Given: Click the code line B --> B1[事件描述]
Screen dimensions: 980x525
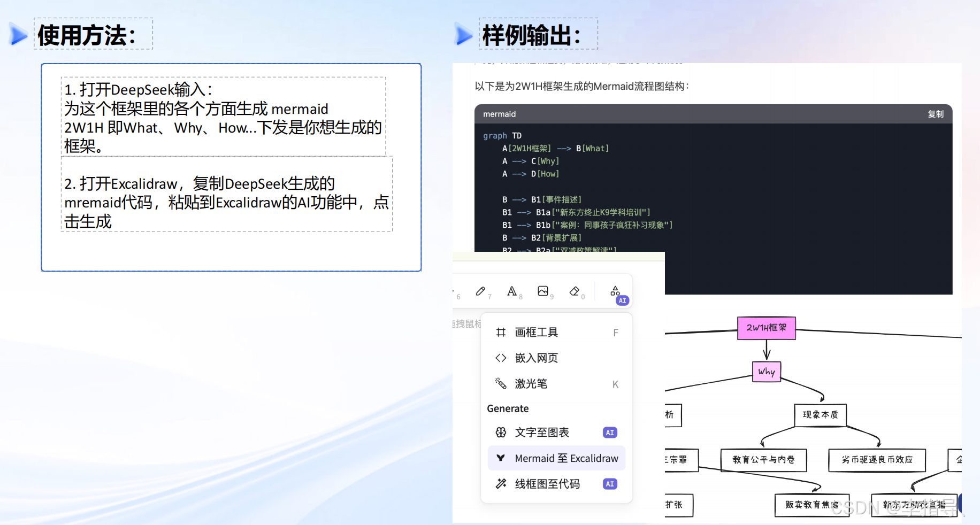Looking at the screenshot, I should [541, 199].
